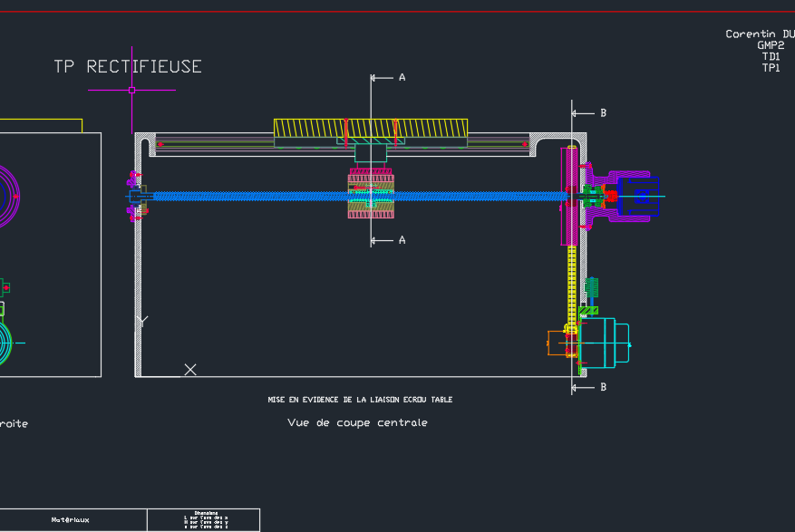Click the MISE EN EVIDENCE annotation text
This screenshot has width=795, height=532.
tap(360, 400)
